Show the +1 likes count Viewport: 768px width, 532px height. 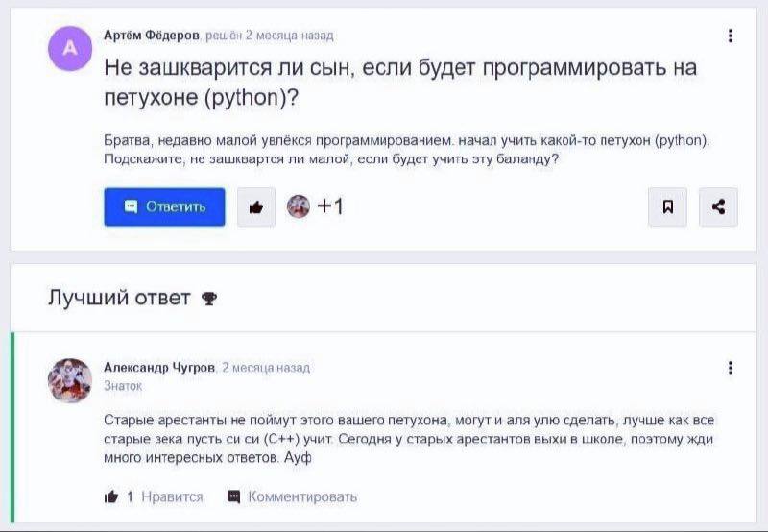[330, 206]
